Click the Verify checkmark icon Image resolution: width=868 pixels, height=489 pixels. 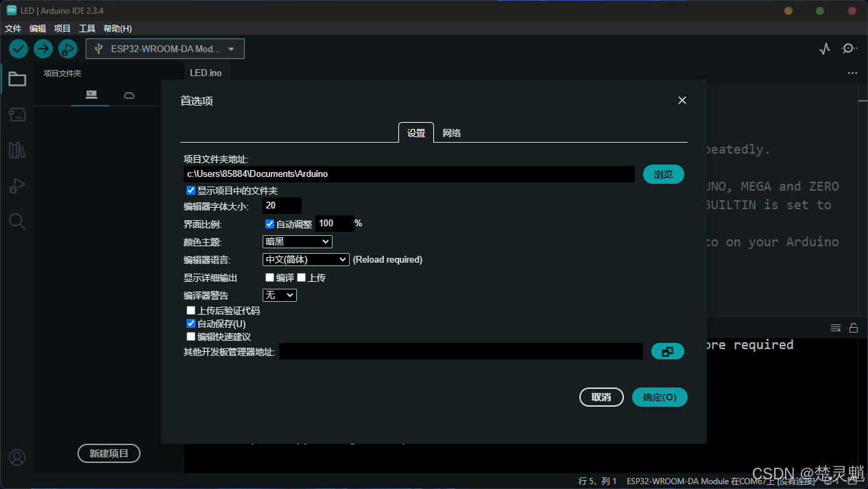[x=19, y=49]
